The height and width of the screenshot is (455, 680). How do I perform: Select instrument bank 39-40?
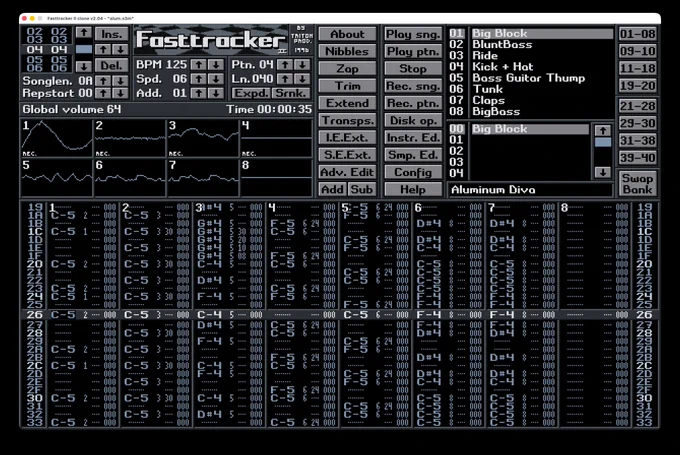click(637, 158)
